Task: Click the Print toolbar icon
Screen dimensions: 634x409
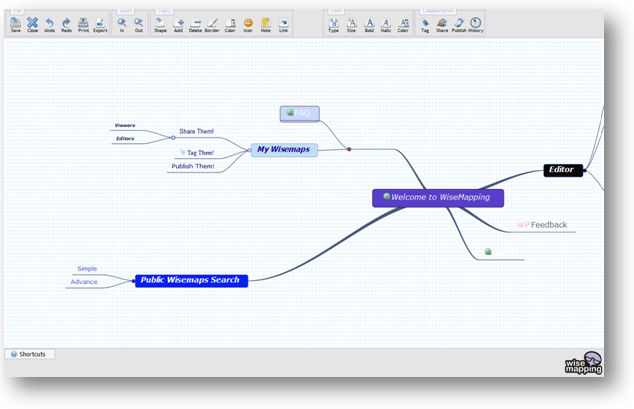Action: pos(83,25)
